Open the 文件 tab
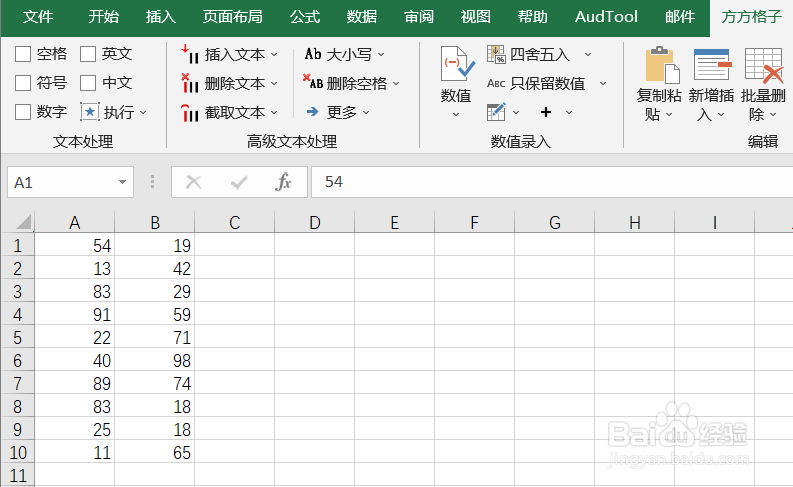The width and height of the screenshot is (793, 487). pyautogui.click(x=37, y=17)
